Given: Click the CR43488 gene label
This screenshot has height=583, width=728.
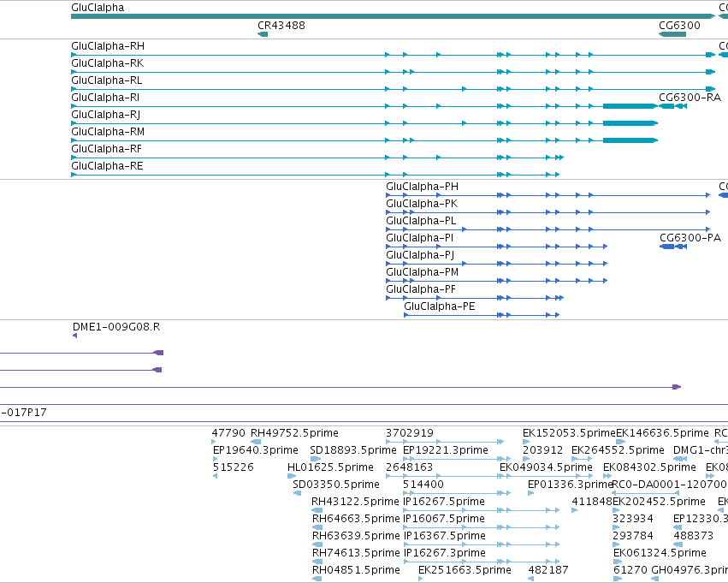Looking at the screenshot, I should [x=281, y=25].
